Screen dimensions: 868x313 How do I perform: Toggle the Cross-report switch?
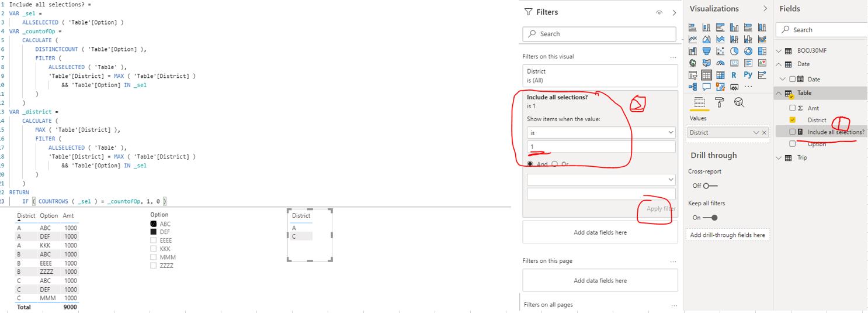(710, 185)
